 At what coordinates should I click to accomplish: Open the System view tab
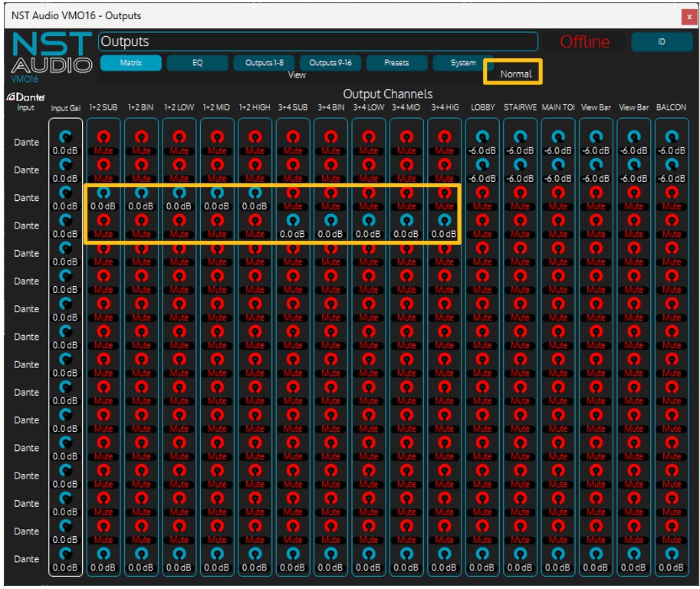(462, 63)
